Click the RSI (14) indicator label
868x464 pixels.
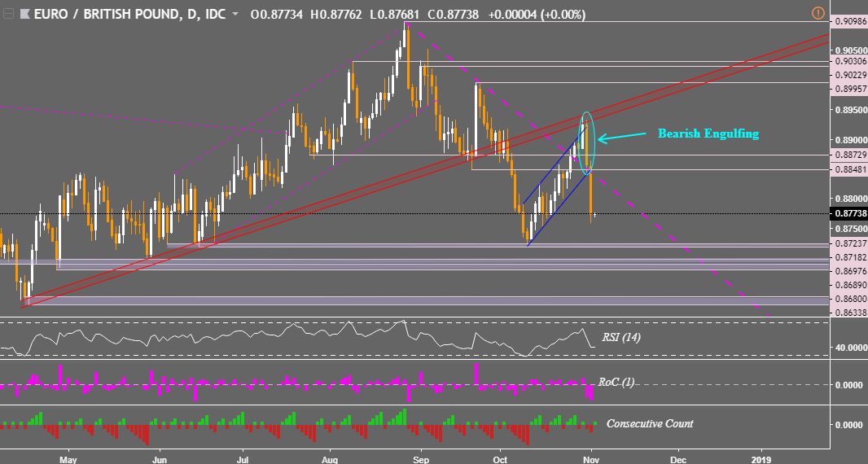coord(620,337)
